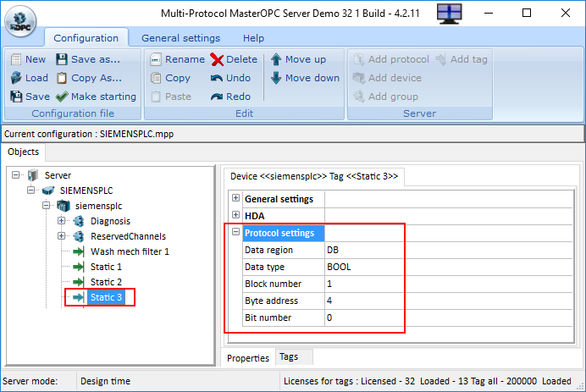Edit the Data type value BOOL
This screenshot has width=586, height=392.
click(449, 267)
